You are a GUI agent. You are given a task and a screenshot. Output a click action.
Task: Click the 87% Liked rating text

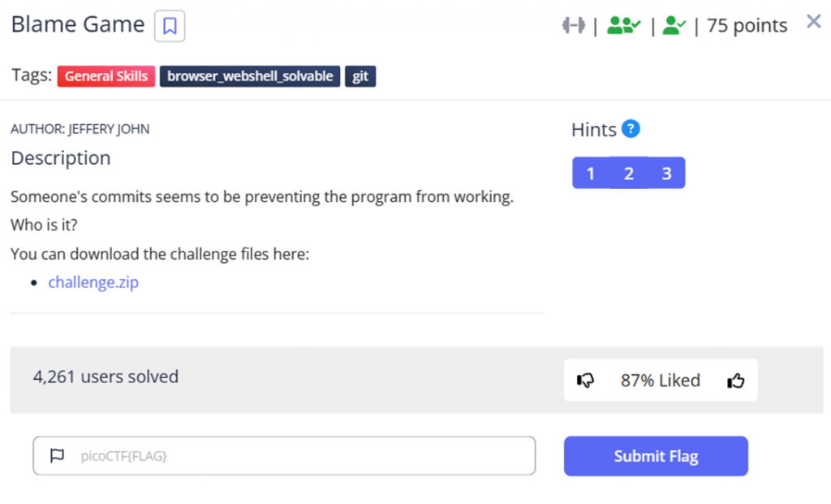(x=661, y=380)
